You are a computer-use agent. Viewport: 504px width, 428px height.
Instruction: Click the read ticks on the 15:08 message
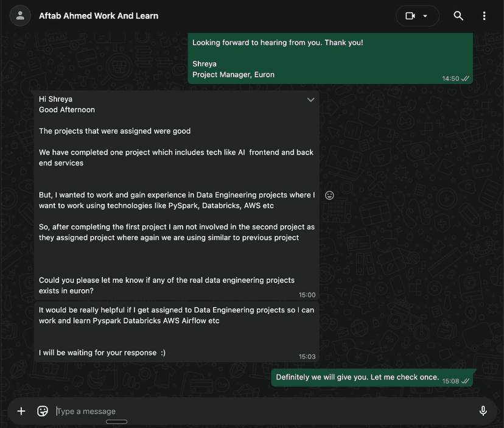tap(466, 381)
